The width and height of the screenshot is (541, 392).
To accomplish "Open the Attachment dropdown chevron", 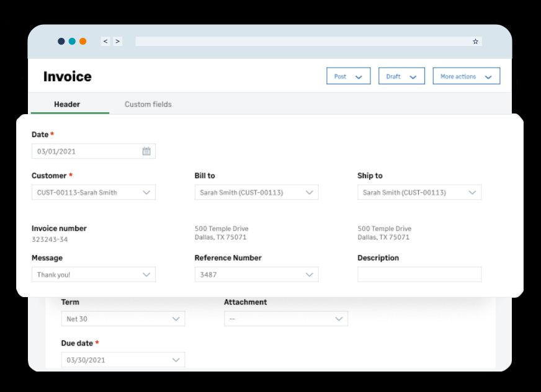I will 339,318.
